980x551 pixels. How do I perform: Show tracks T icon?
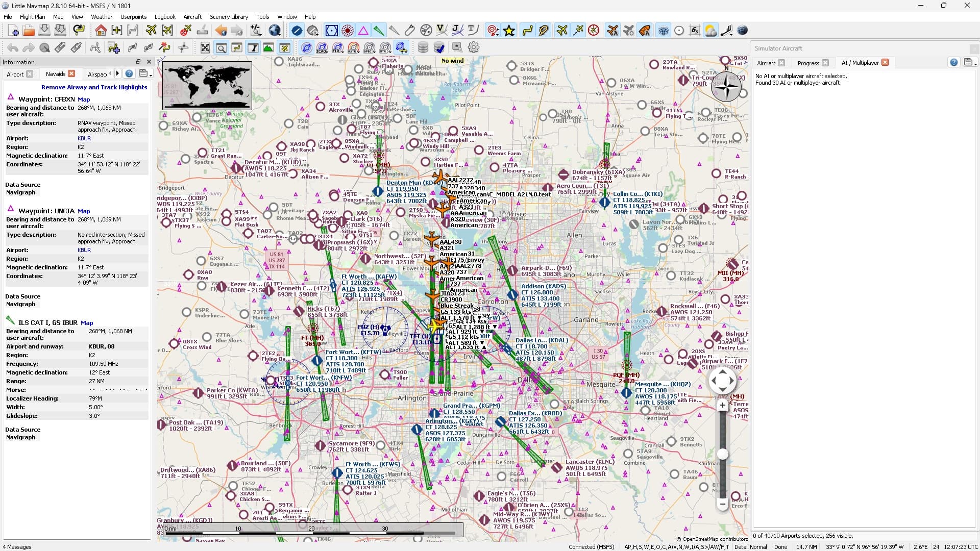pos(474,31)
